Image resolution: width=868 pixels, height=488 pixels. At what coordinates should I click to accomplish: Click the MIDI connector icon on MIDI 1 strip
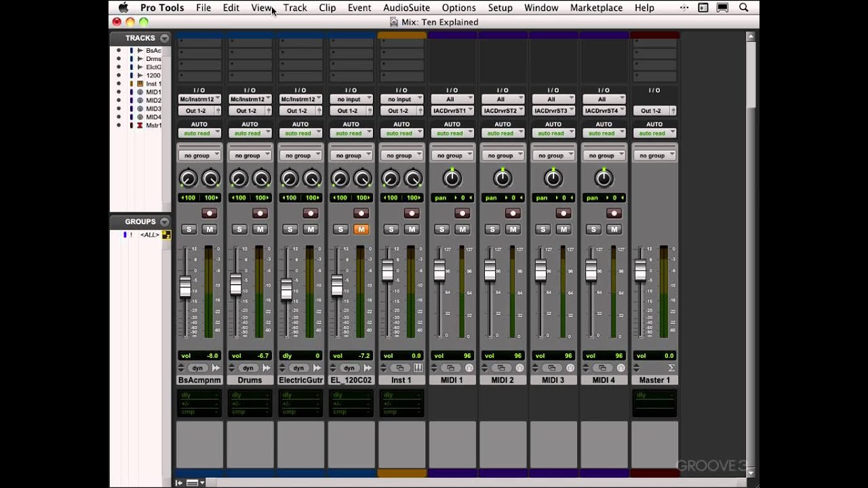click(469, 368)
